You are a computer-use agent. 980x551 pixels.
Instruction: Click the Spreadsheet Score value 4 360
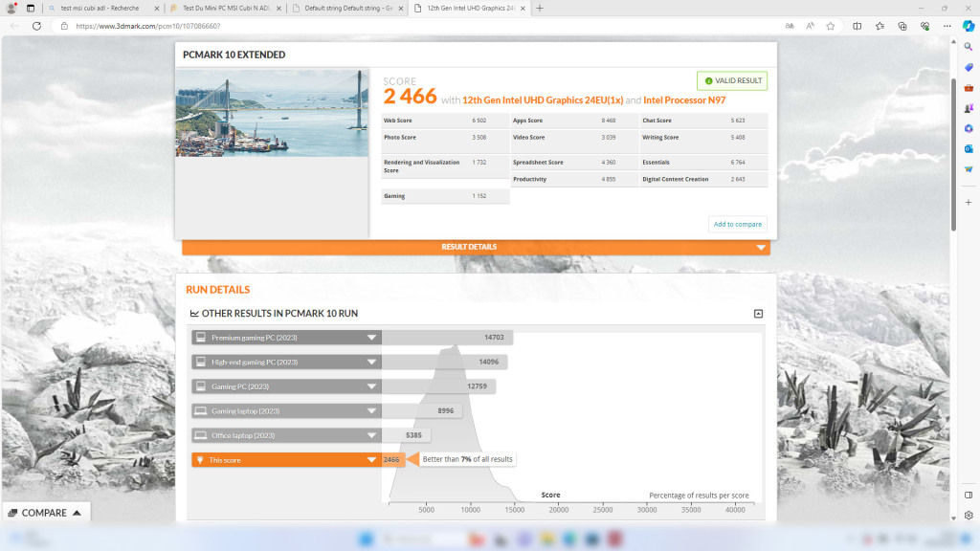click(x=608, y=163)
